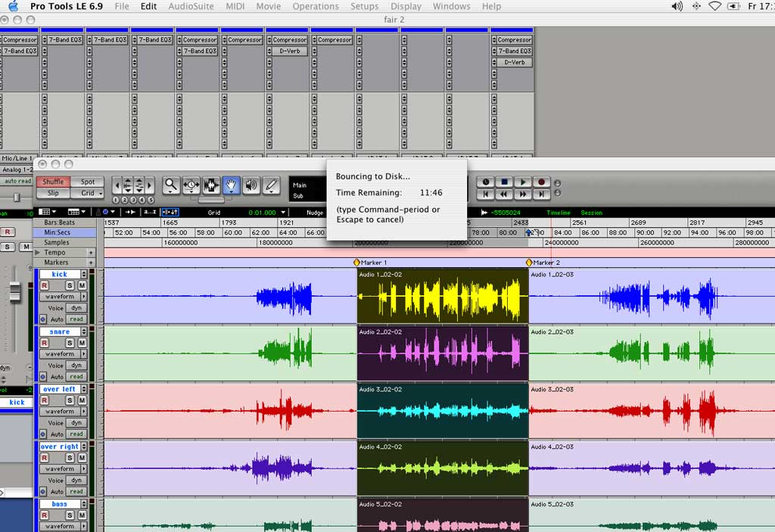
Task: Adjust the pan slider below auto read
Action: click(x=17, y=198)
